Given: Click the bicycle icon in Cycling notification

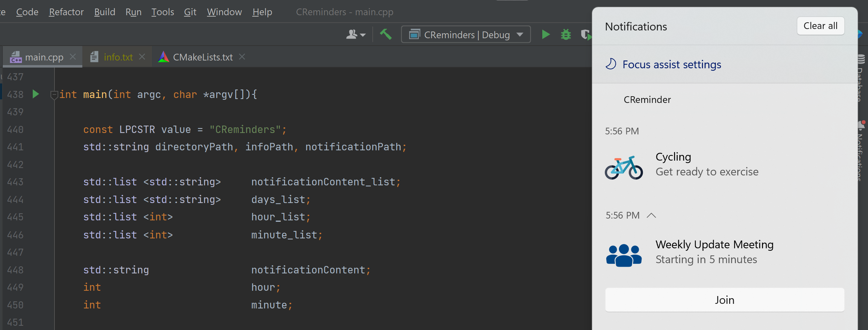Looking at the screenshot, I should point(624,167).
